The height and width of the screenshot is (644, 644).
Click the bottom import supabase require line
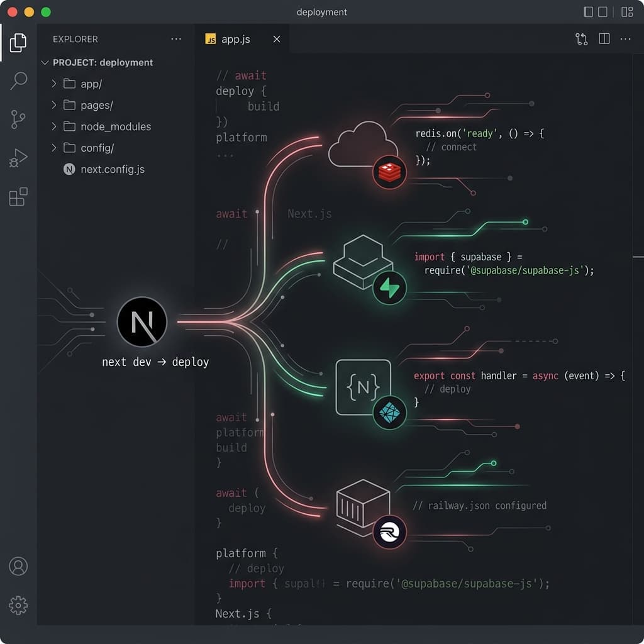389,584
